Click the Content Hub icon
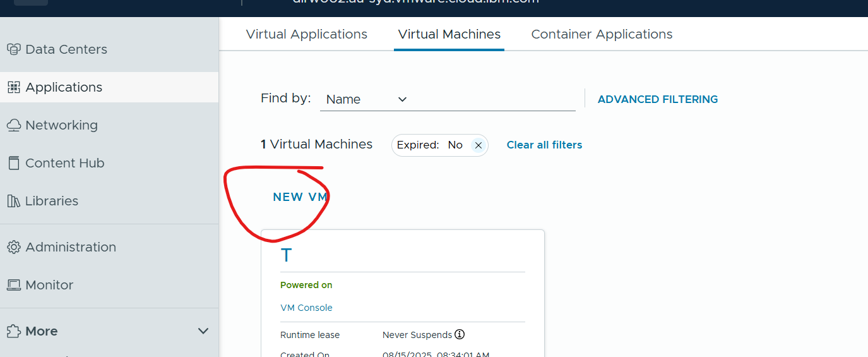 click(14, 163)
